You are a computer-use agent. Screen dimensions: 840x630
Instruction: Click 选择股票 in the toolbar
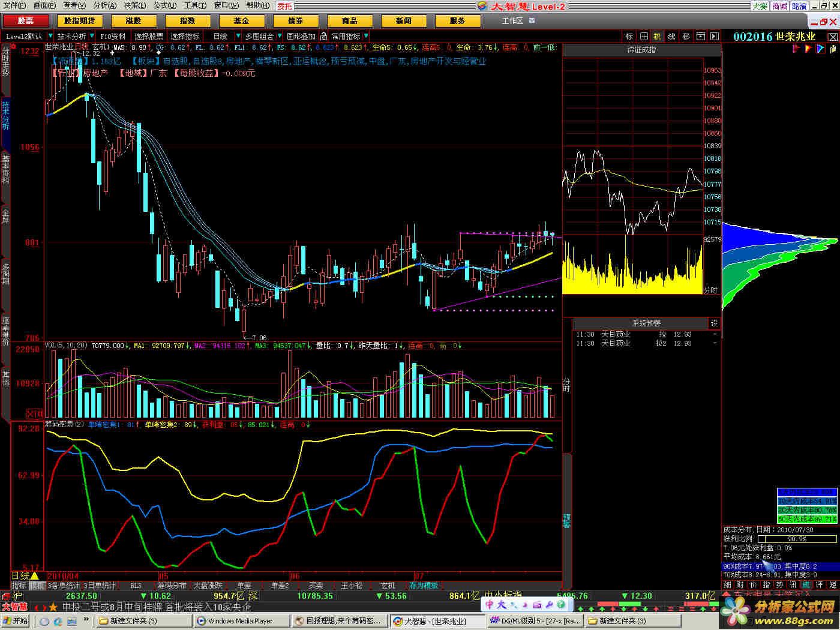[x=148, y=37]
